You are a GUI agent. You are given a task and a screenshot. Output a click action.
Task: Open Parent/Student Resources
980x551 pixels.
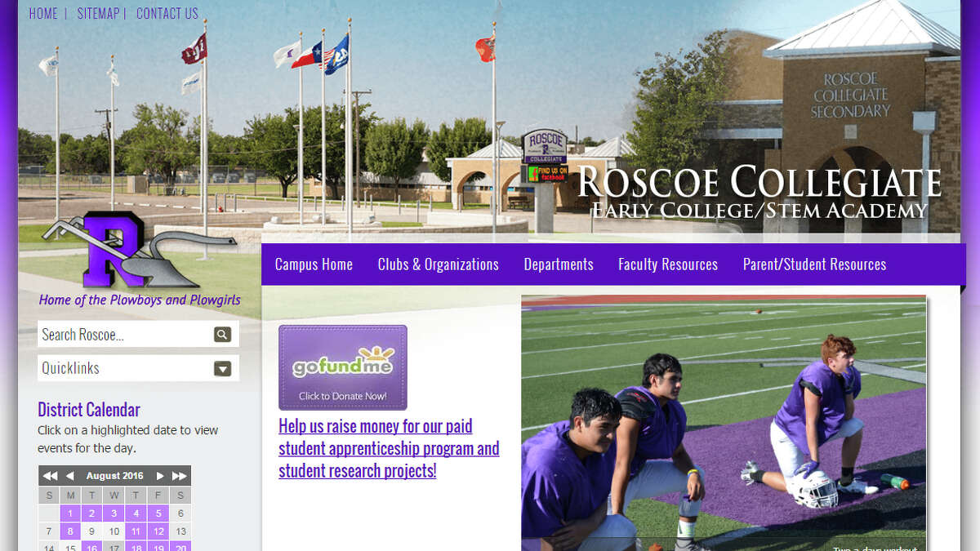pos(814,264)
